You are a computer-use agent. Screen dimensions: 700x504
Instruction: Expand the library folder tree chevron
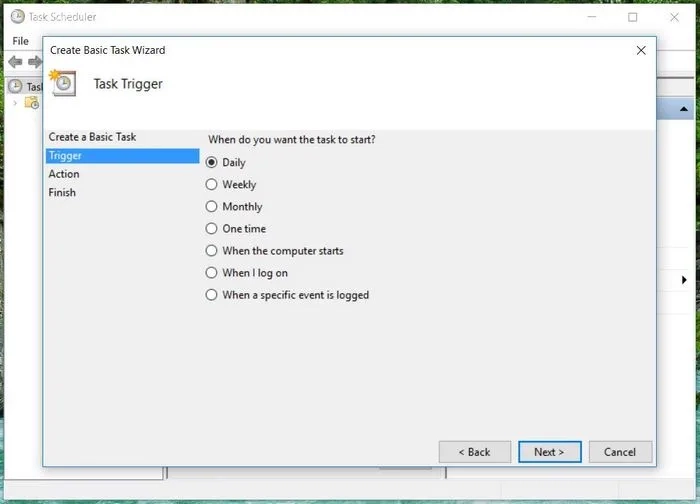click(x=14, y=102)
